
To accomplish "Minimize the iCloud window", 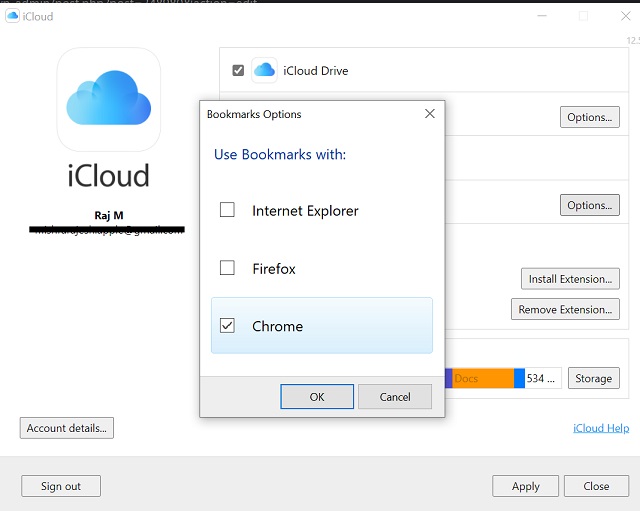I will [x=542, y=16].
